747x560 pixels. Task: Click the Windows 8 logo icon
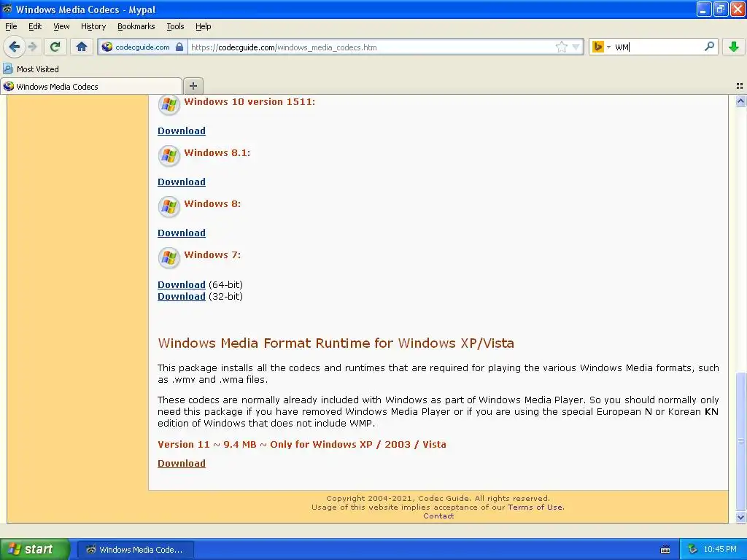169,206
